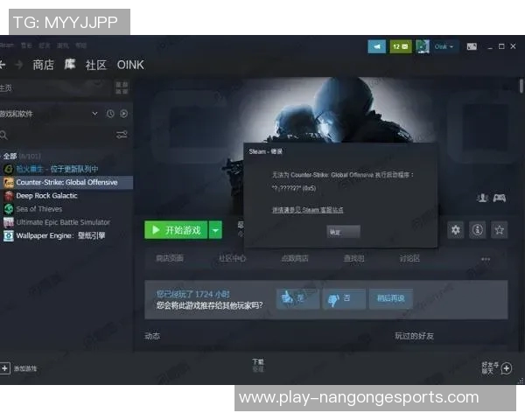Viewport: 525px width, 420px height.
Task: Open the 社区中心 community hub tab
Action: [x=232, y=258]
